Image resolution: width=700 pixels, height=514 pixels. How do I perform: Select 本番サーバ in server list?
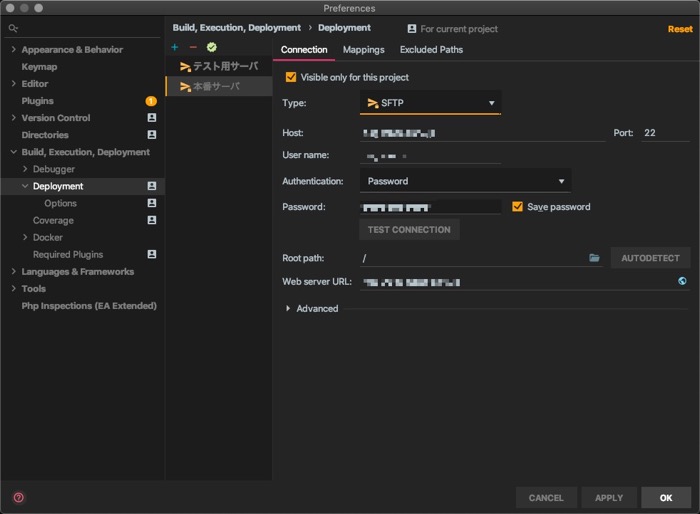(219, 86)
